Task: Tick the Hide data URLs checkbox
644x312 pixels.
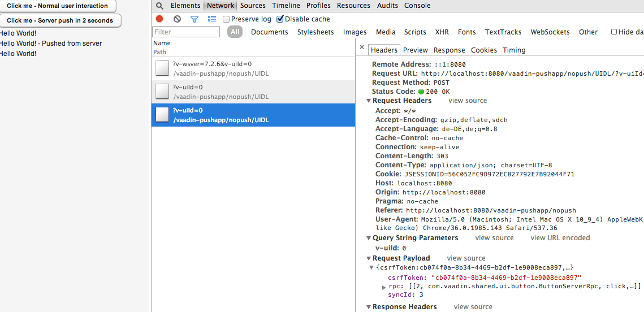Action: click(614, 32)
